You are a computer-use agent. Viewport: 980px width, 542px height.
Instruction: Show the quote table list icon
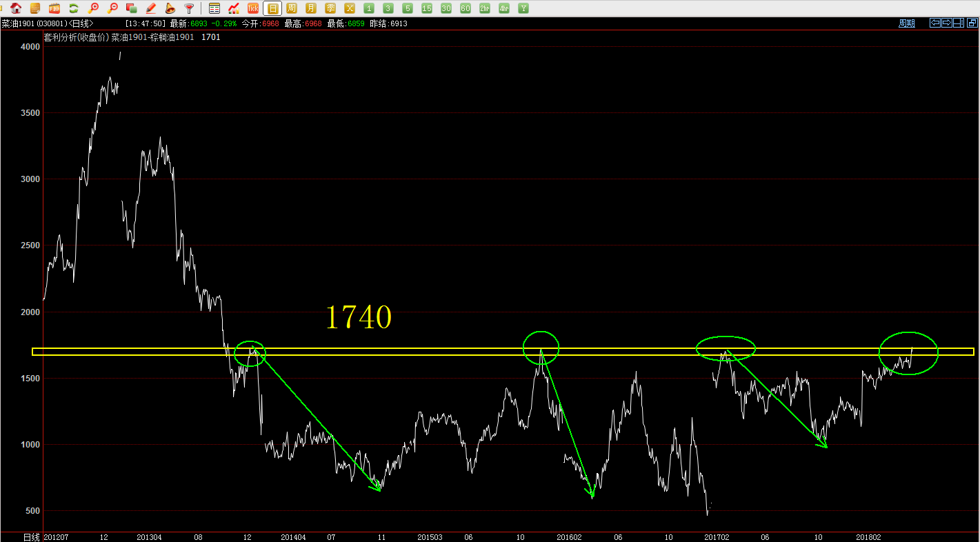coord(214,8)
